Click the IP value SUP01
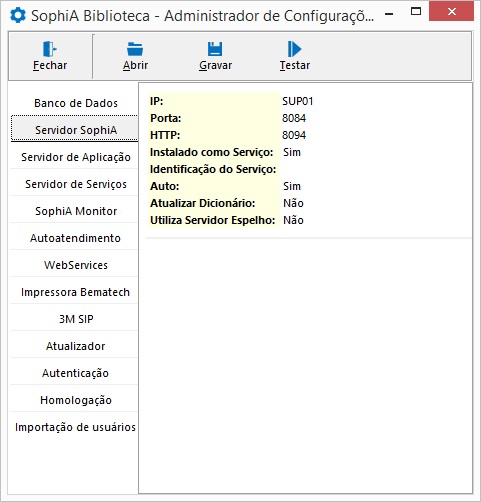Screen dimensions: 481x502 tap(298, 101)
